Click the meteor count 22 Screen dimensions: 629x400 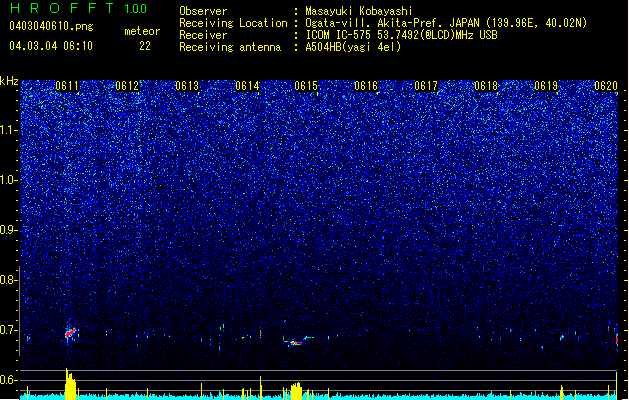145,46
